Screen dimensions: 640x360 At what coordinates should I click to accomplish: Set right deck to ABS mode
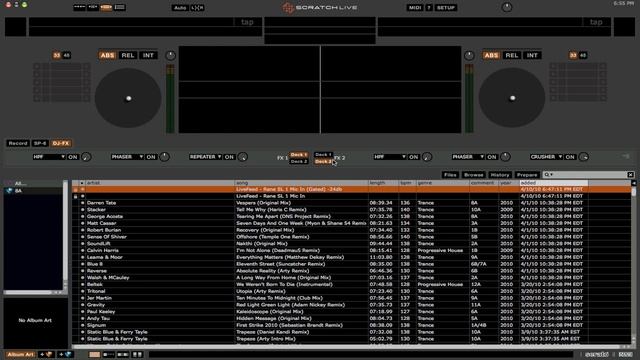coord(491,55)
